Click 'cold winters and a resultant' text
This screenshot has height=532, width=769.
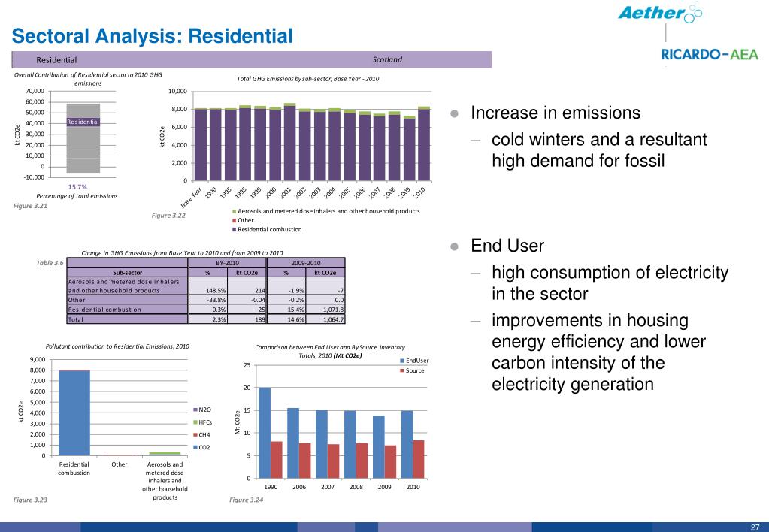[599, 139]
